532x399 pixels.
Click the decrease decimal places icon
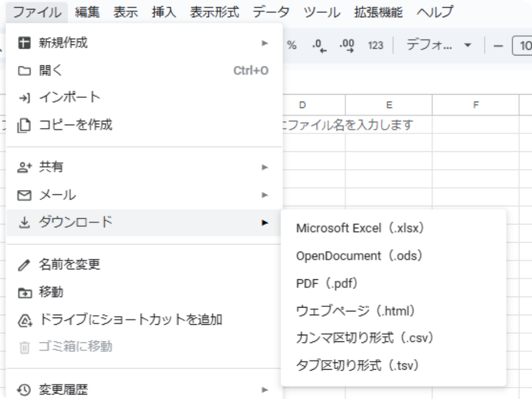(319, 45)
